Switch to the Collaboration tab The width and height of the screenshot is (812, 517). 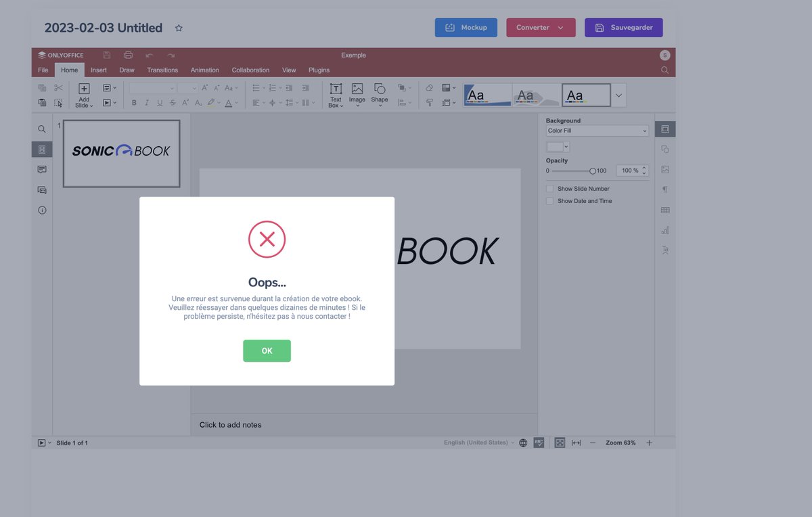click(x=250, y=70)
